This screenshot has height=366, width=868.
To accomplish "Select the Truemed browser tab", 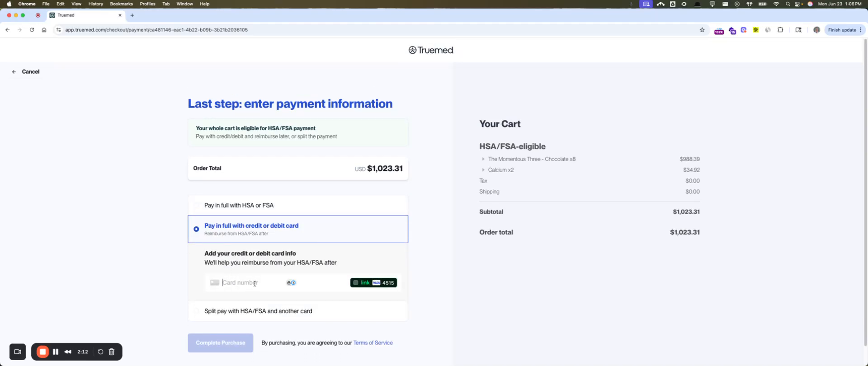I will coord(86,15).
